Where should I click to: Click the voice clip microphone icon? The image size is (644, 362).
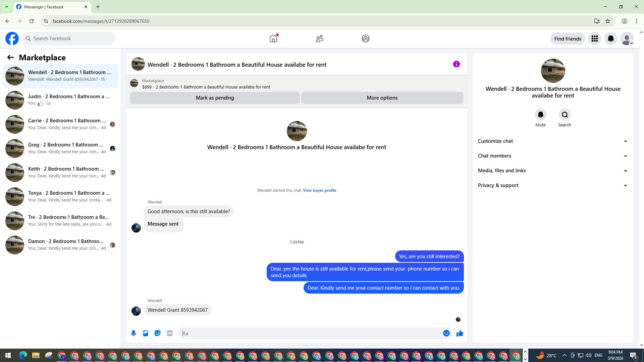(x=133, y=333)
